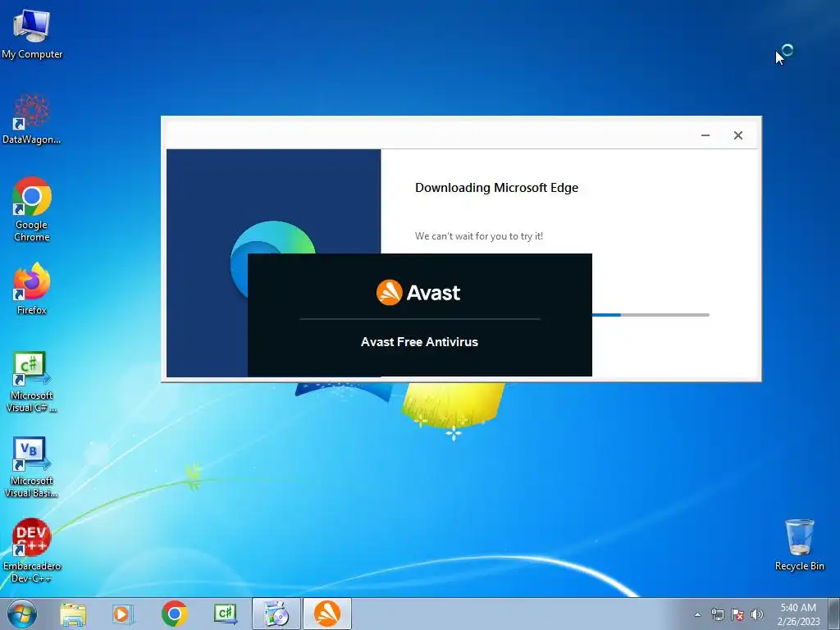Image resolution: width=840 pixels, height=630 pixels.
Task: Minimize the Microsoft Edge download window
Action: point(705,135)
